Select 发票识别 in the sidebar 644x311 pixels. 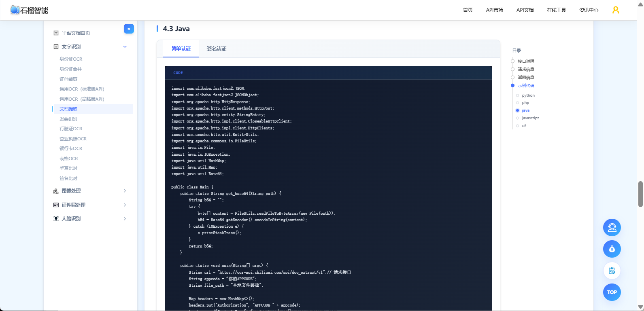point(68,119)
